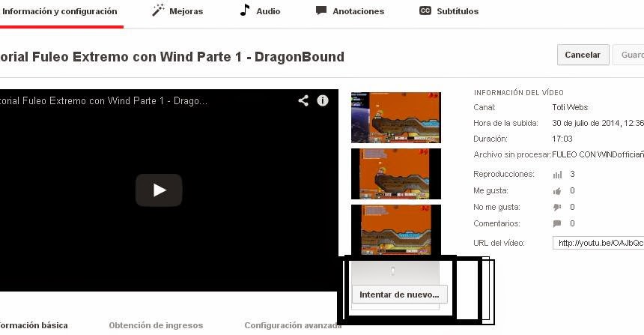
Task: Click the video title heading text
Action: click(172, 57)
